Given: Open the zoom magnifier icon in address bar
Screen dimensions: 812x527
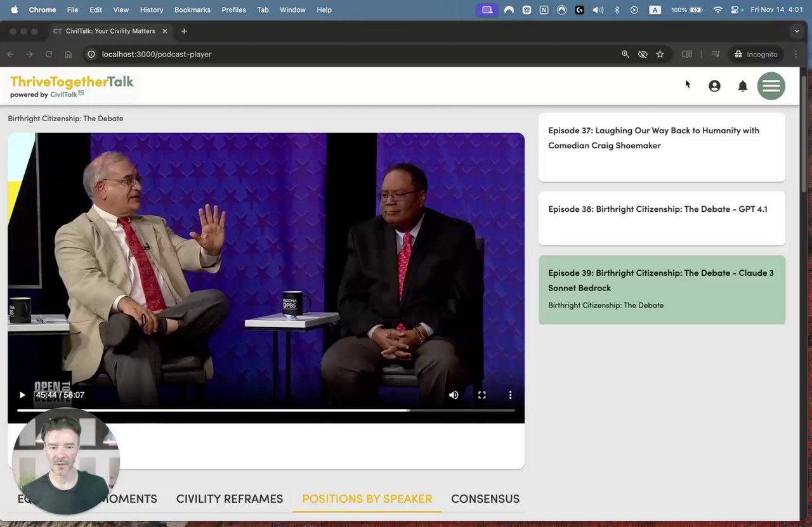Looking at the screenshot, I should pyautogui.click(x=625, y=55).
